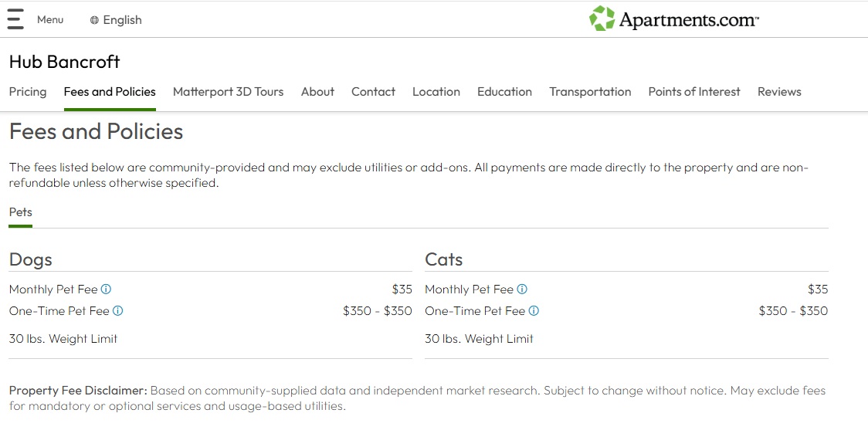Select the Fees and Policies tab
The width and height of the screenshot is (868, 430).
110,92
